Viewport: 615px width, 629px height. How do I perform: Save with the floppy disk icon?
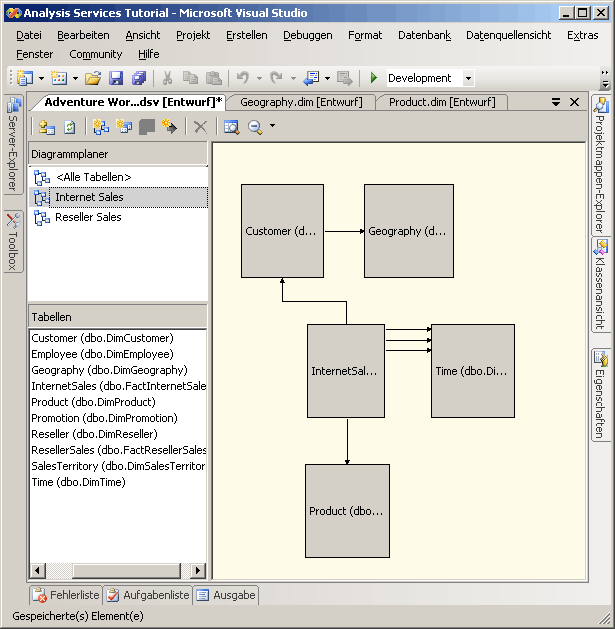pyautogui.click(x=116, y=78)
